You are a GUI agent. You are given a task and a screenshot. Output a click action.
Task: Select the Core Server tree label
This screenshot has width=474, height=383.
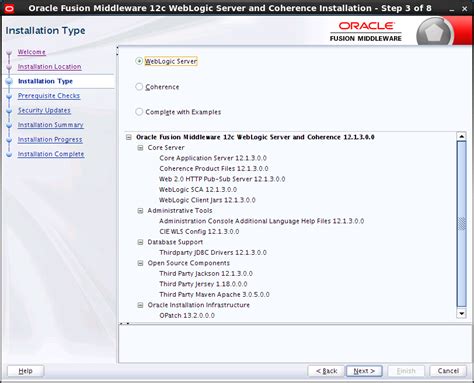(166, 148)
